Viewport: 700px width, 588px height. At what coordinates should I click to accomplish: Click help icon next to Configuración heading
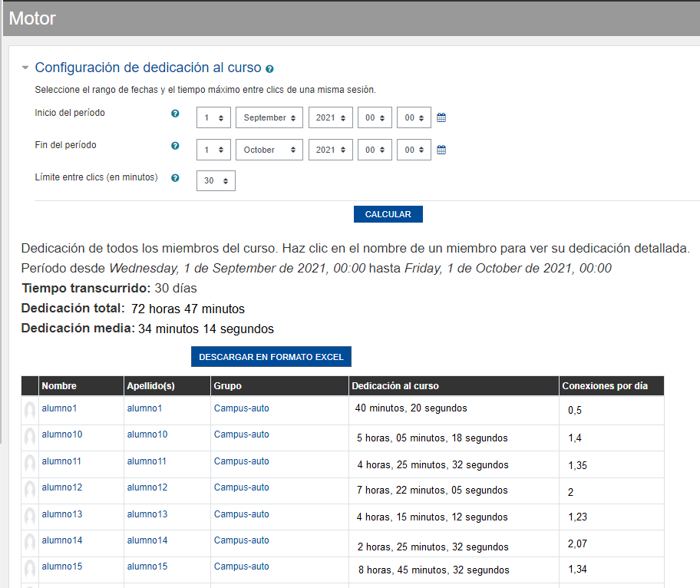(269, 69)
